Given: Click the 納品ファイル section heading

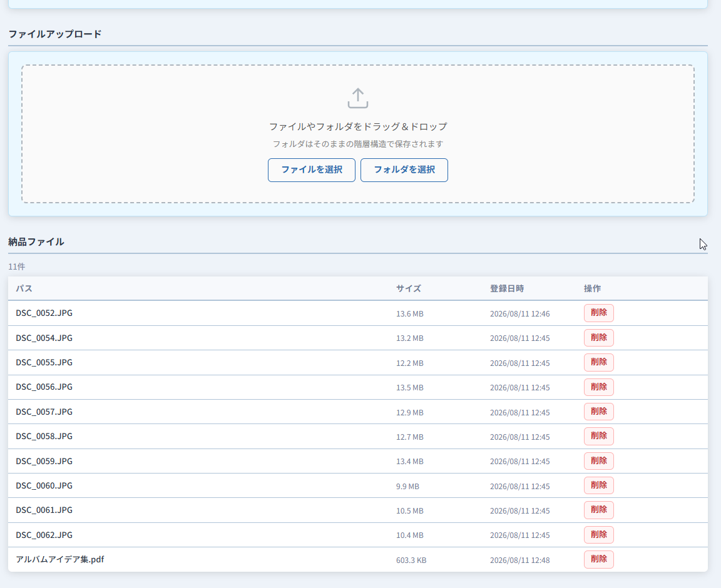Looking at the screenshot, I should 36,242.
